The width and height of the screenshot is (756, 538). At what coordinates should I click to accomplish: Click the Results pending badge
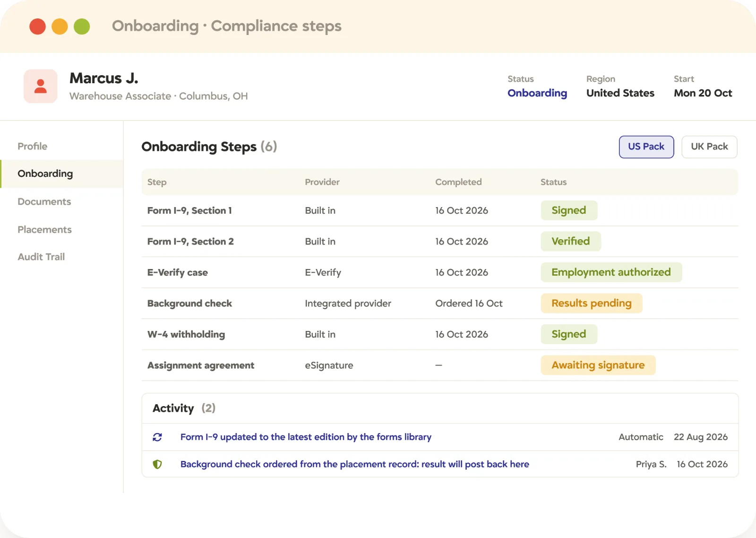pos(592,303)
